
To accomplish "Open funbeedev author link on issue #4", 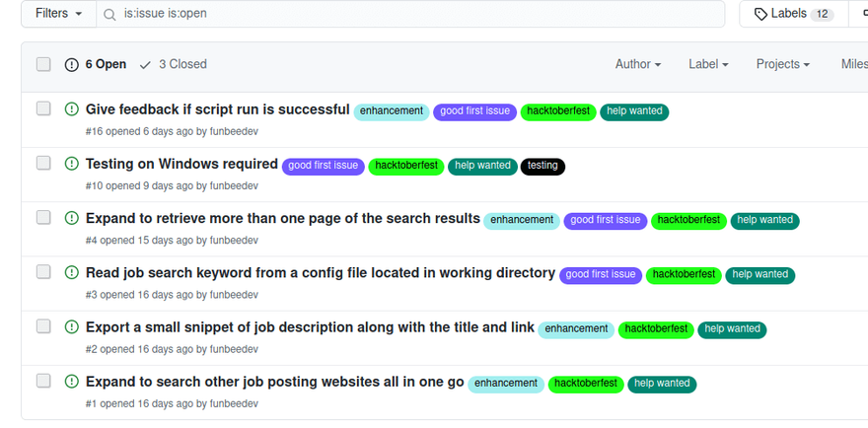I will pos(234,240).
